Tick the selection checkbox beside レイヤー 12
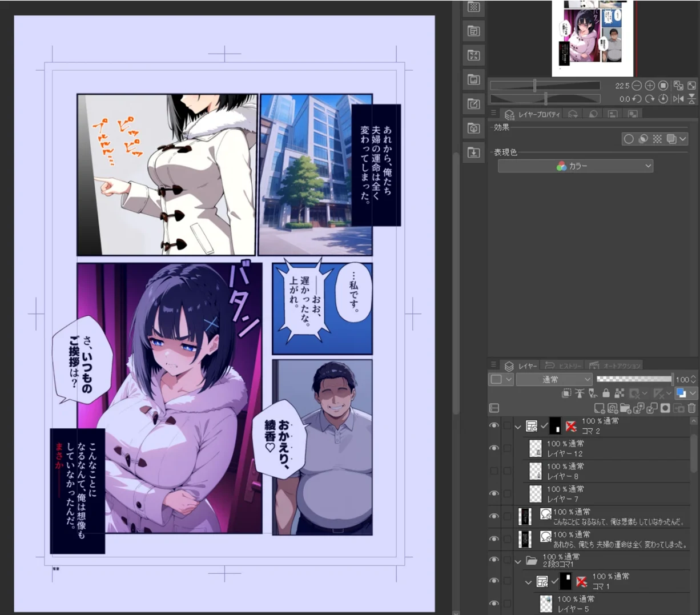 (x=507, y=448)
